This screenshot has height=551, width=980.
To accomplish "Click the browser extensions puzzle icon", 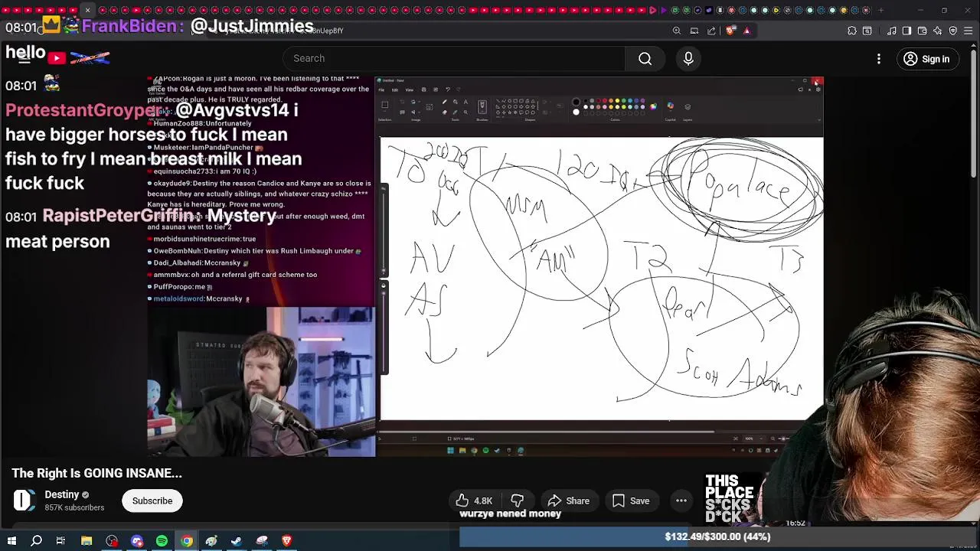I will [852, 31].
